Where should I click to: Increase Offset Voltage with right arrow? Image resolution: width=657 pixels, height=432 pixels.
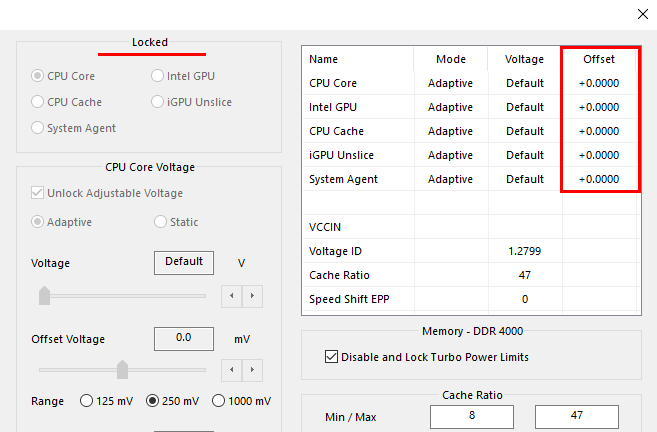pos(252,370)
